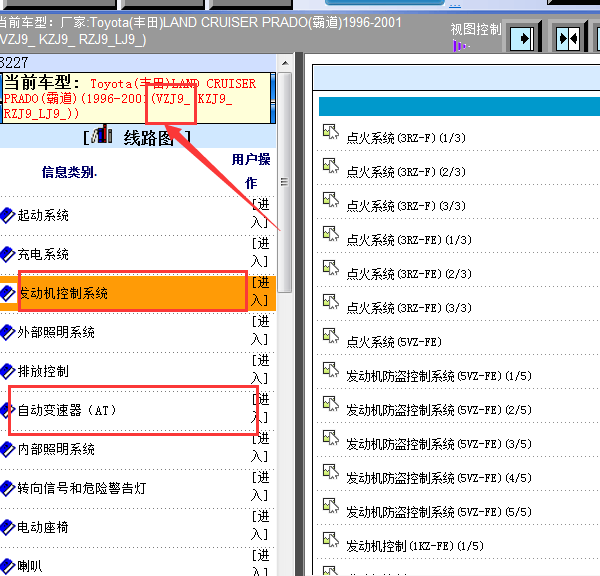Viewport: 600px width, 576px height.
Task: Click [进入] for 起动系统
Action: 260,213
